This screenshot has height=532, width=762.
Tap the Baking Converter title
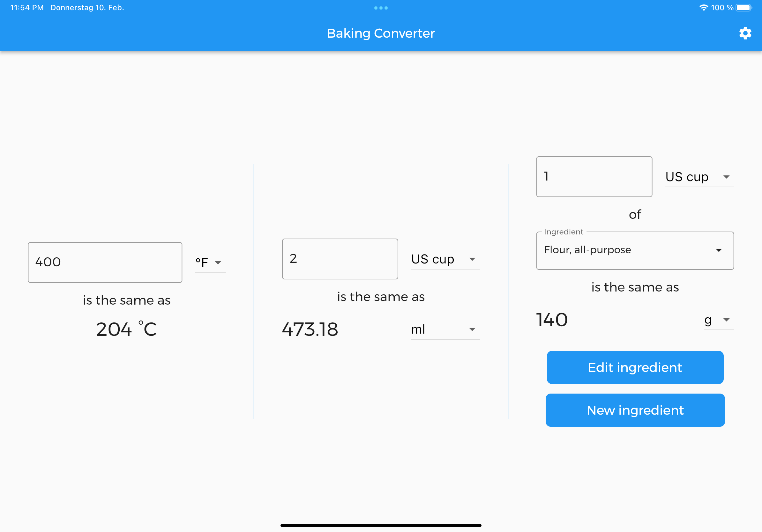pyautogui.click(x=381, y=33)
